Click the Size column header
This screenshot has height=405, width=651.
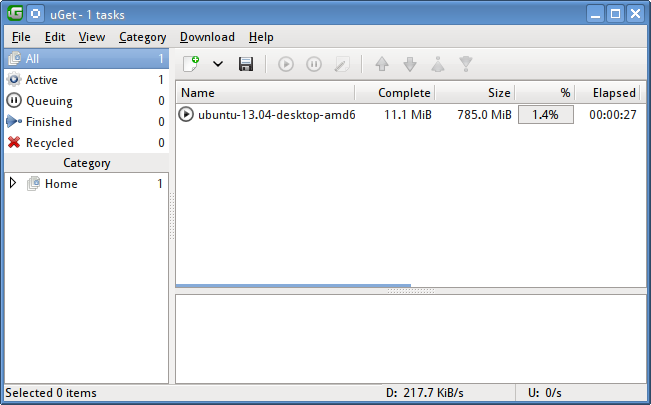point(475,93)
